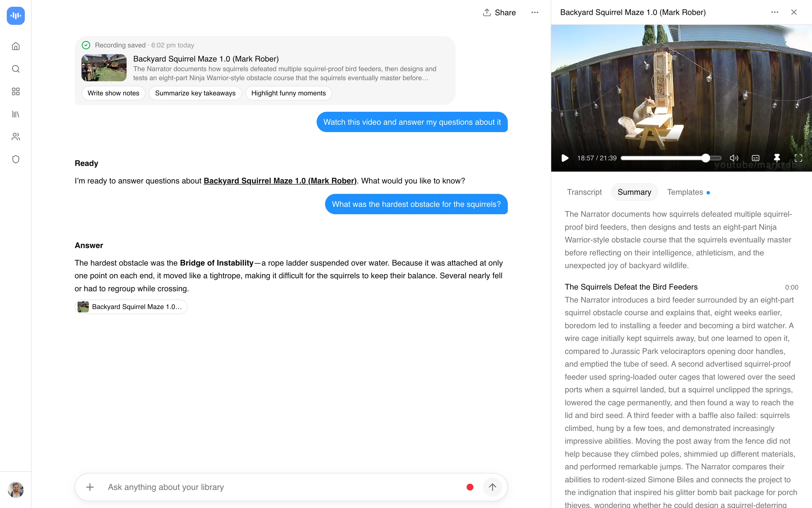The width and height of the screenshot is (812, 508).
Task: Open the Templates tab
Action: pyautogui.click(x=688, y=192)
